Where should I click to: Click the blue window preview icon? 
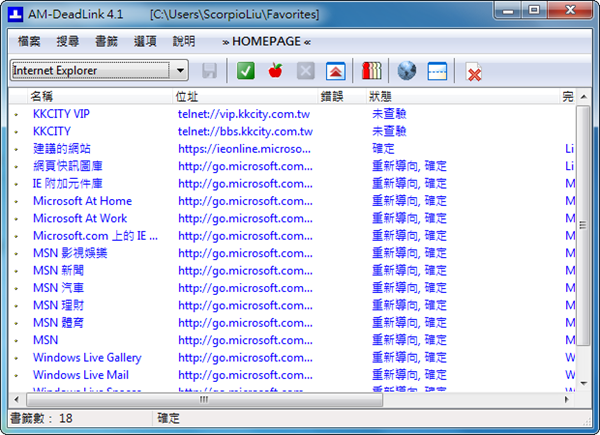tap(437, 71)
